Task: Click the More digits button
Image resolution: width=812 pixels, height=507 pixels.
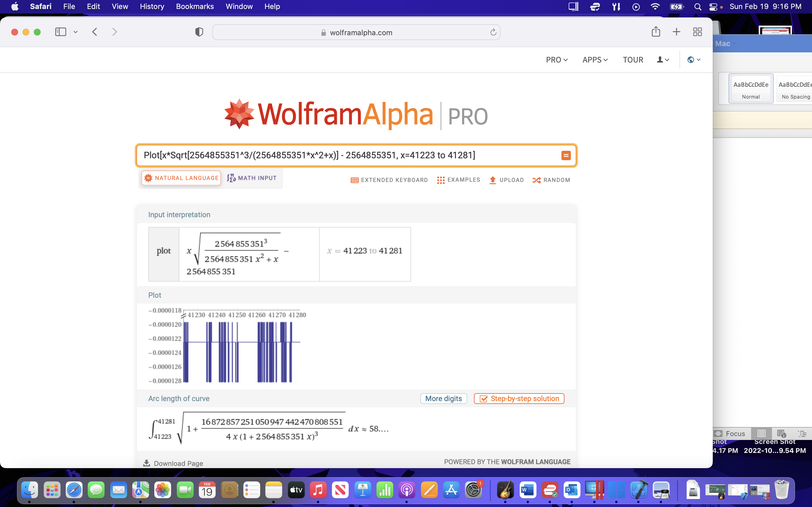Action: [443, 398]
